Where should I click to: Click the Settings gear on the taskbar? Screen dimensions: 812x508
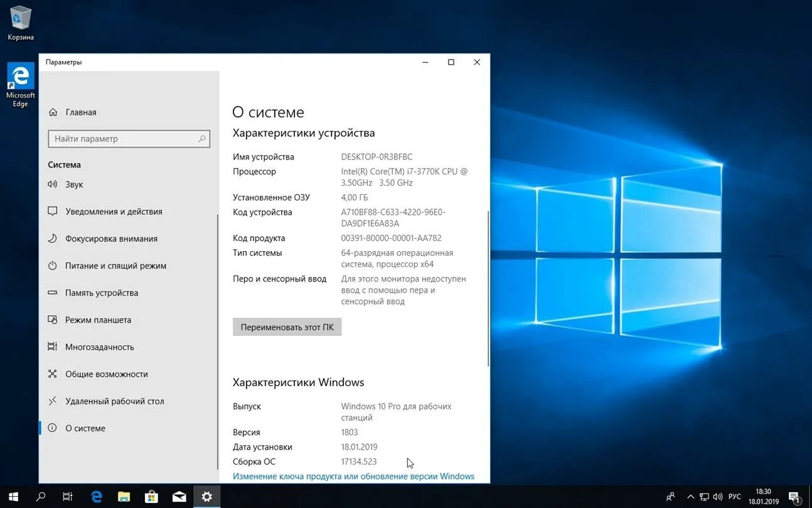tap(206, 497)
